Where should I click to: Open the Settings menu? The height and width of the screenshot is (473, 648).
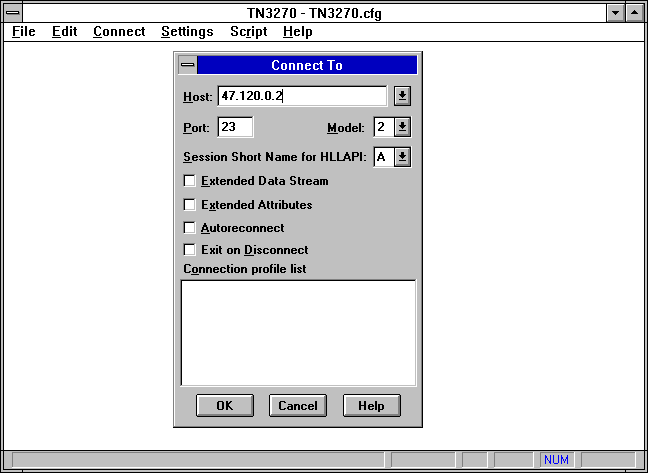[x=187, y=31]
